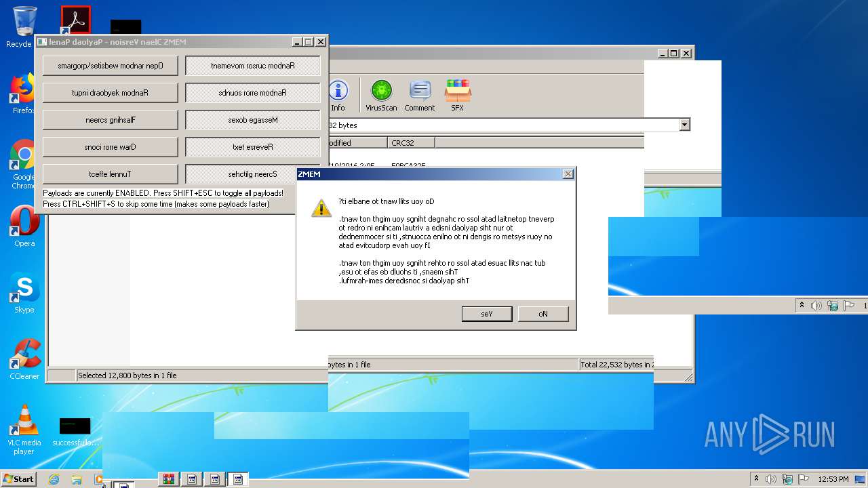
Task: Toggle 'tnemevom rosruc modnaR' payload
Action: pyautogui.click(x=253, y=66)
